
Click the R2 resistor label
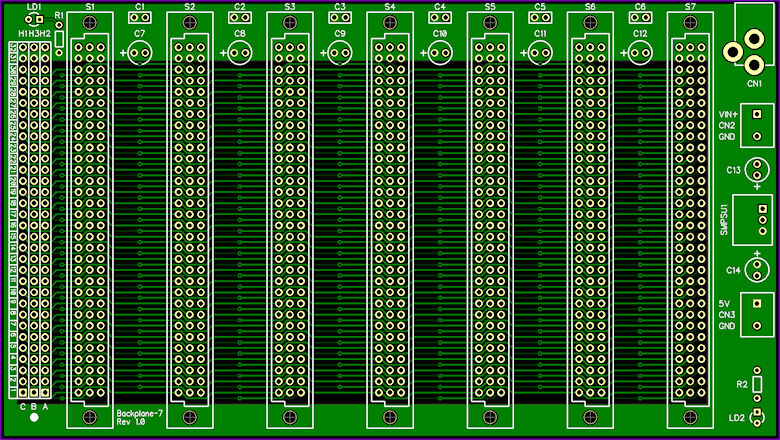pos(742,384)
